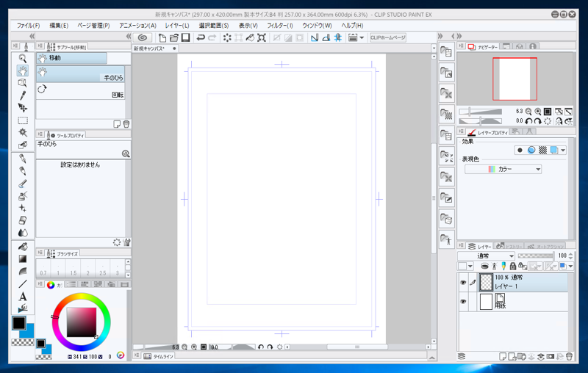The image size is (588, 373).
Task: Create a new canvas from toolbar
Action: (162, 37)
